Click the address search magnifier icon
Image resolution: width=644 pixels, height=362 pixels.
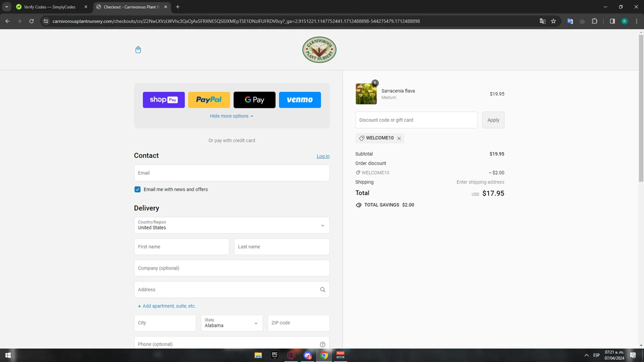tap(322, 290)
